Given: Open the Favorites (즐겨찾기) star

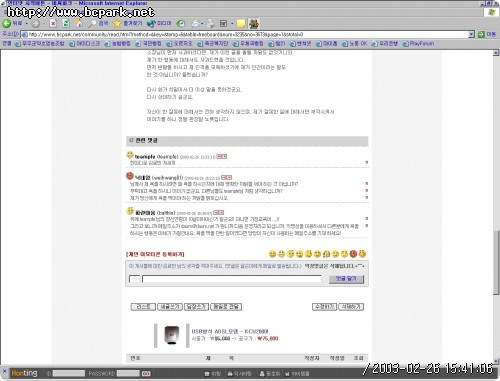Looking at the screenshot, I should tap(127, 23).
